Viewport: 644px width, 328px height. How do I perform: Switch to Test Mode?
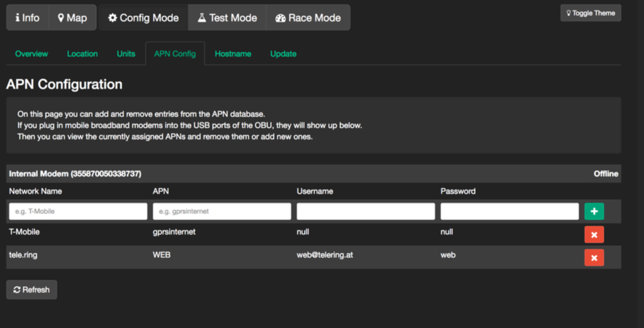pos(227,18)
